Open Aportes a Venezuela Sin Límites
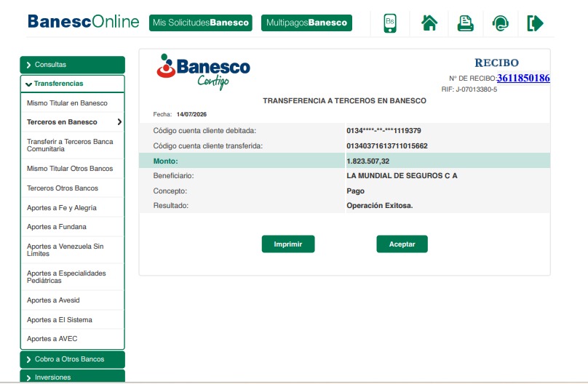The height and width of the screenshot is (384, 588). [72, 250]
